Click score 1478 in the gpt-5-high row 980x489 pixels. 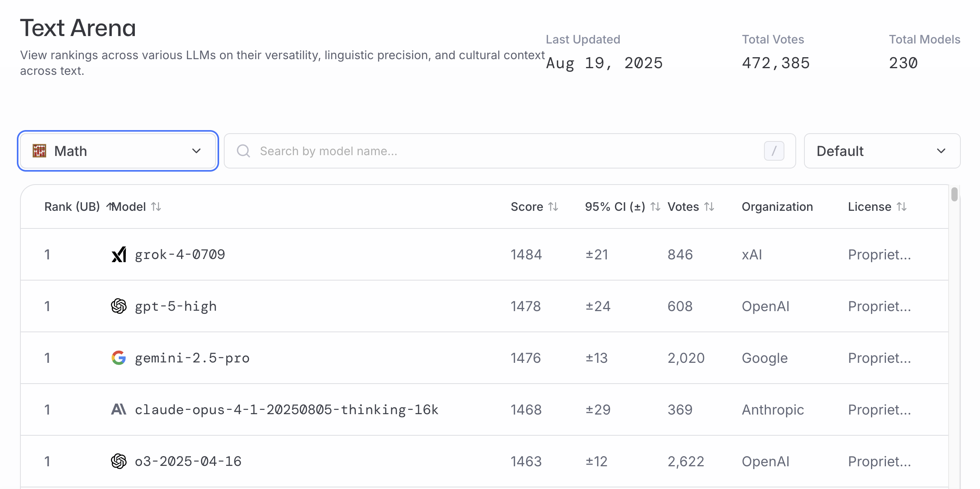click(526, 306)
